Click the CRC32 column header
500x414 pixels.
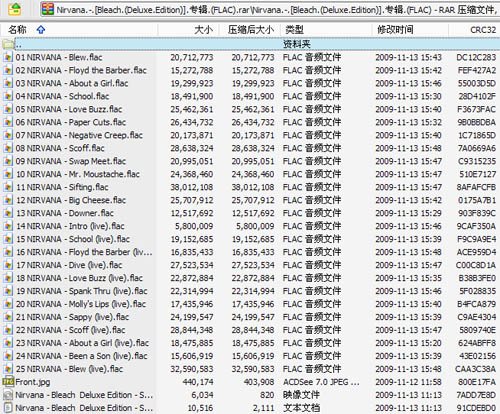[x=483, y=30]
